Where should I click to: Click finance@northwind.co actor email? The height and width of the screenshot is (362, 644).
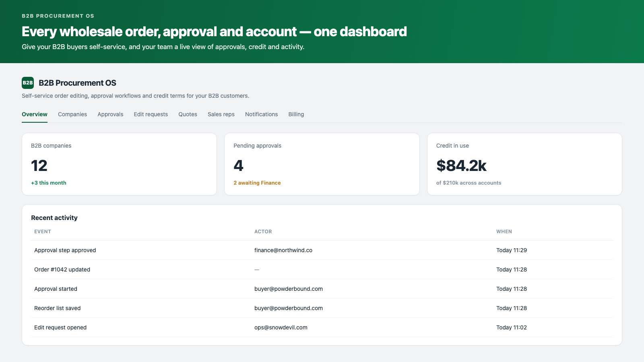283,250
